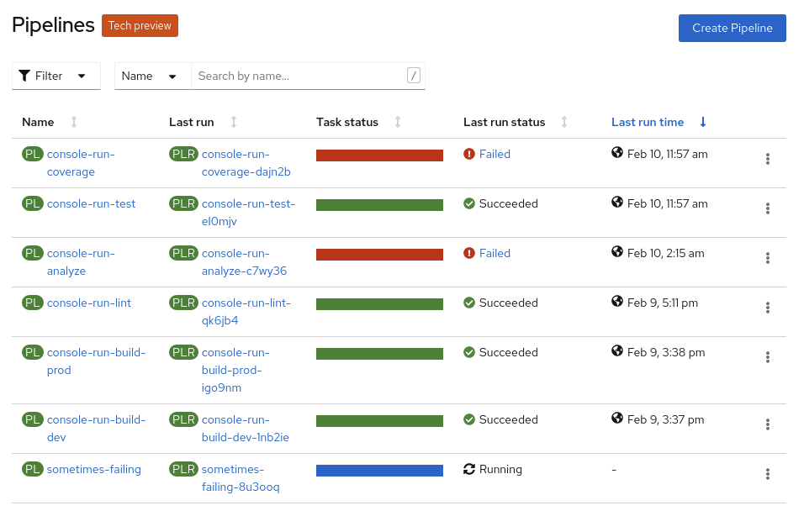
Task: Click the Name column sort icon
Action: 74,122
